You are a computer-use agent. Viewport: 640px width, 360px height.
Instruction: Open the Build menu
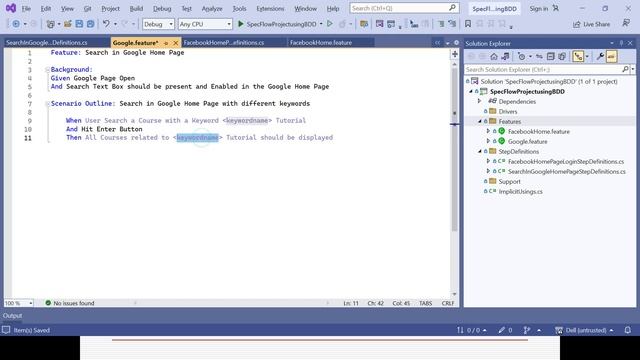point(136,8)
